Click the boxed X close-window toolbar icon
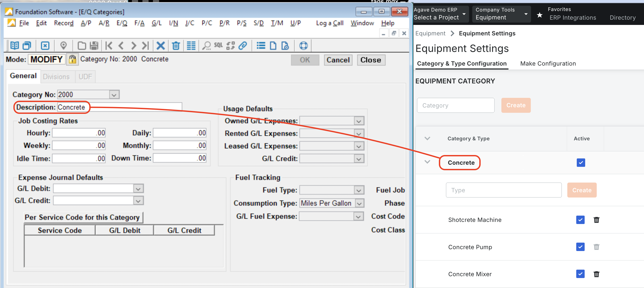 click(45, 46)
